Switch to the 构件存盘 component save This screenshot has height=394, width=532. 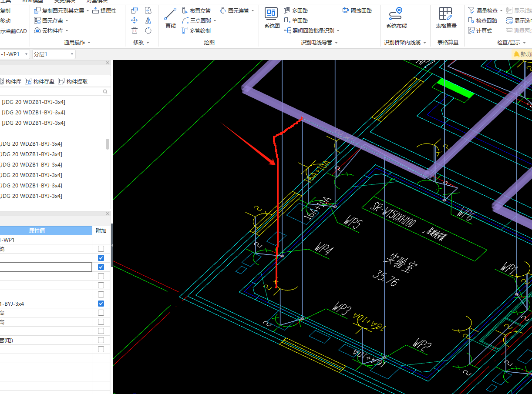click(x=40, y=81)
